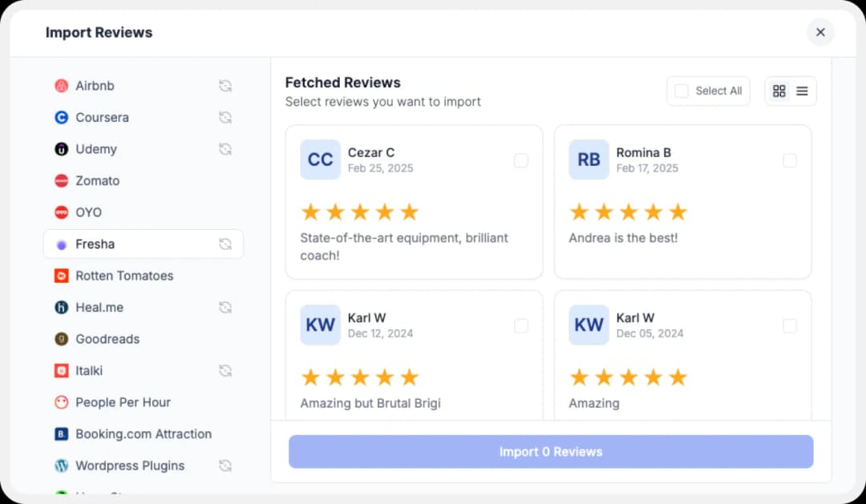Viewport: 866px width, 504px height.
Task: Switch to list view layout
Action: tap(802, 91)
